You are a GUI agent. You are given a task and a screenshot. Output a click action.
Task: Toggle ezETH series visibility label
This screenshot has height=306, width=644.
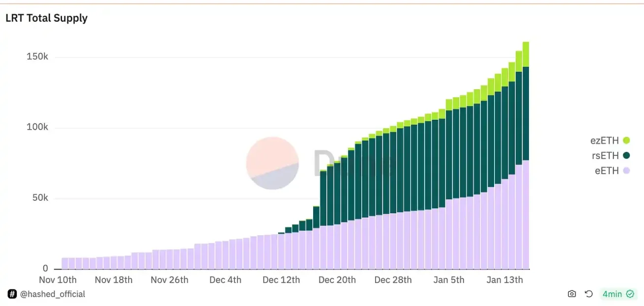pyautogui.click(x=604, y=140)
